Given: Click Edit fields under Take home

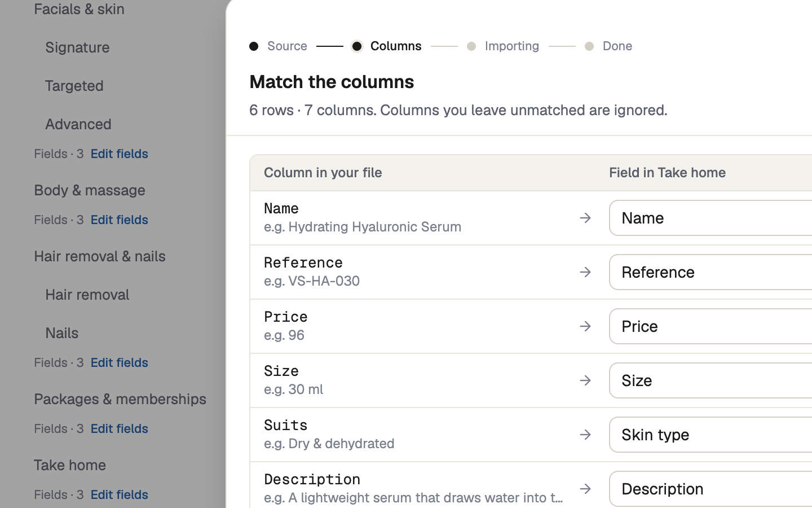Looking at the screenshot, I should point(120,494).
